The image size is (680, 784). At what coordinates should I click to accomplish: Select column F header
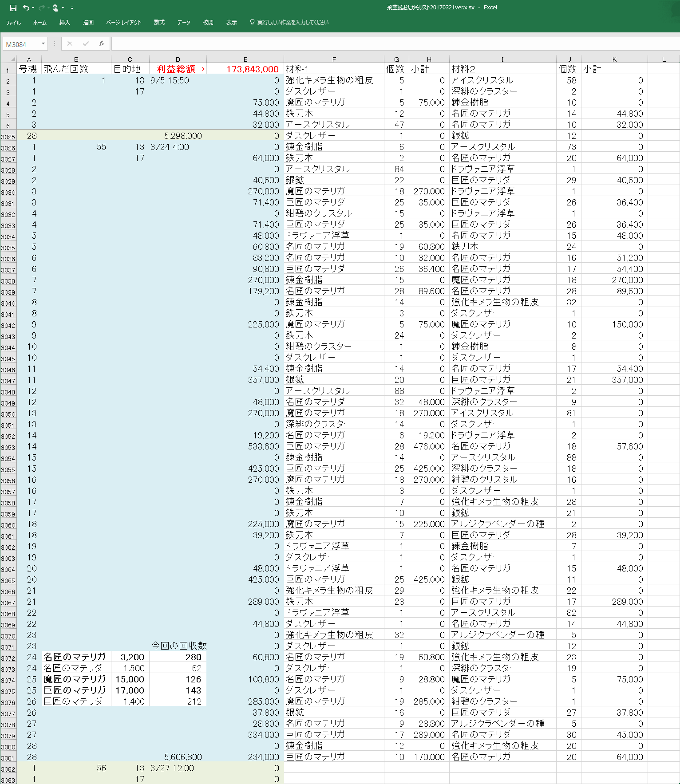click(x=334, y=59)
